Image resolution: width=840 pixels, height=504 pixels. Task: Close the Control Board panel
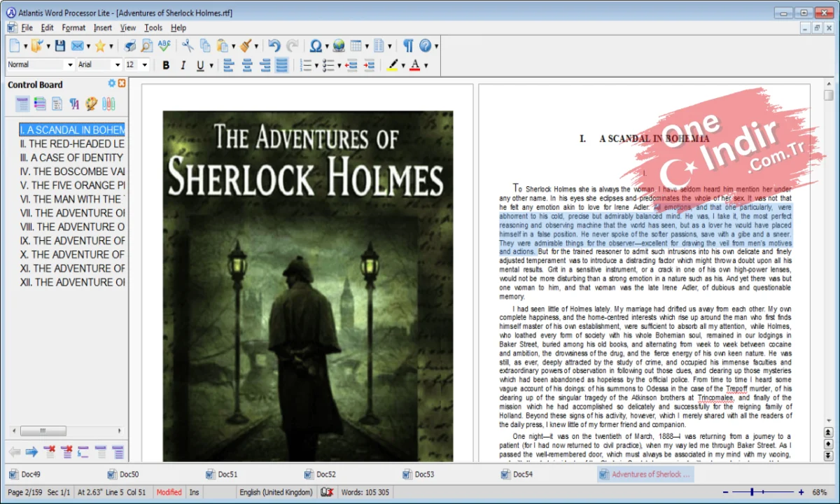pyautogui.click(x=122, y=83)
